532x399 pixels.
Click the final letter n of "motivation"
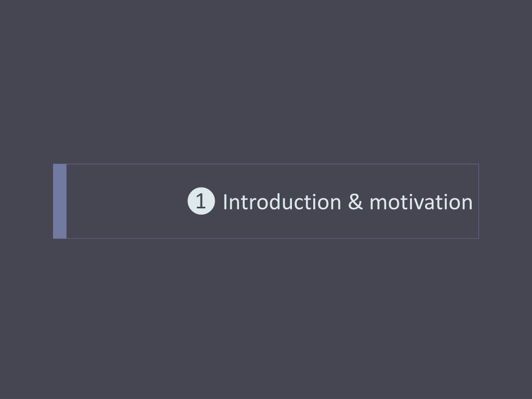tap(467, 204)
